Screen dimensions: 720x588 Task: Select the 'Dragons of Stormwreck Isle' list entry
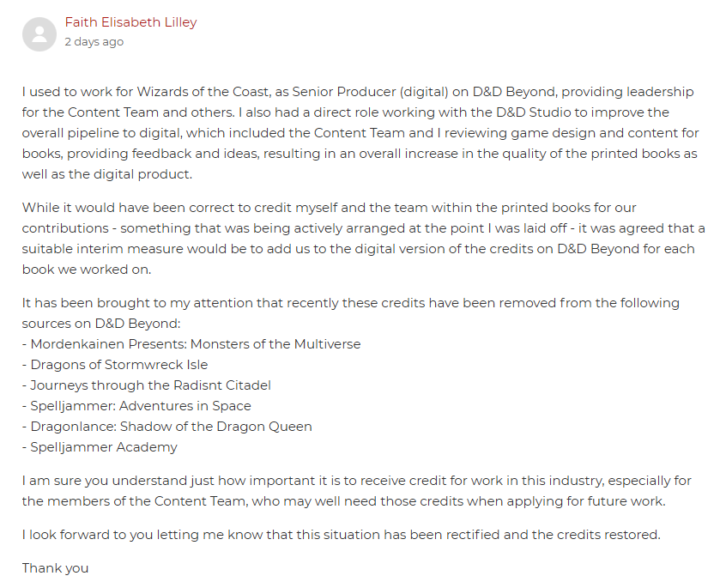pyautogui.click(x=115, y=365)
